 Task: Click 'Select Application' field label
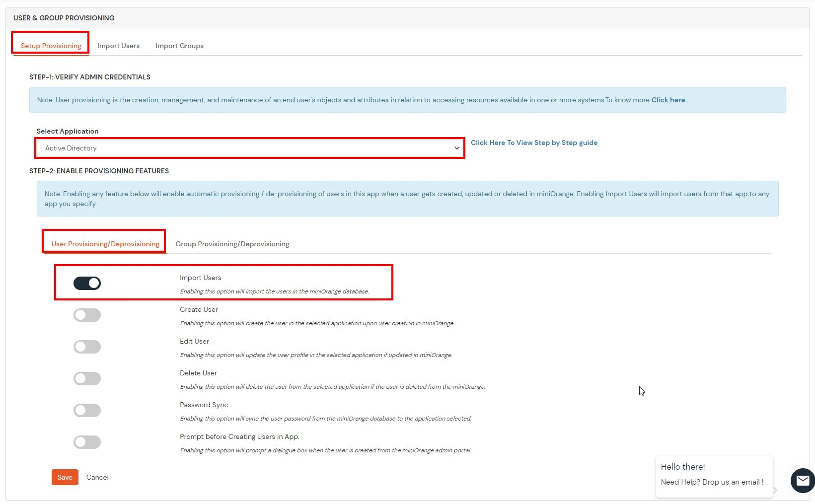pyautogui.click(x=68, y=131)
